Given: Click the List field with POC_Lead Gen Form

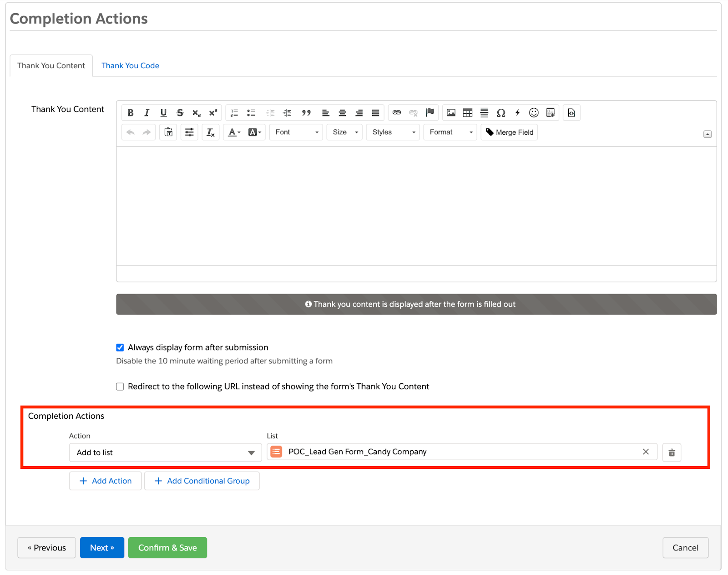Looking at the screenshot, I should pos(462,452).
